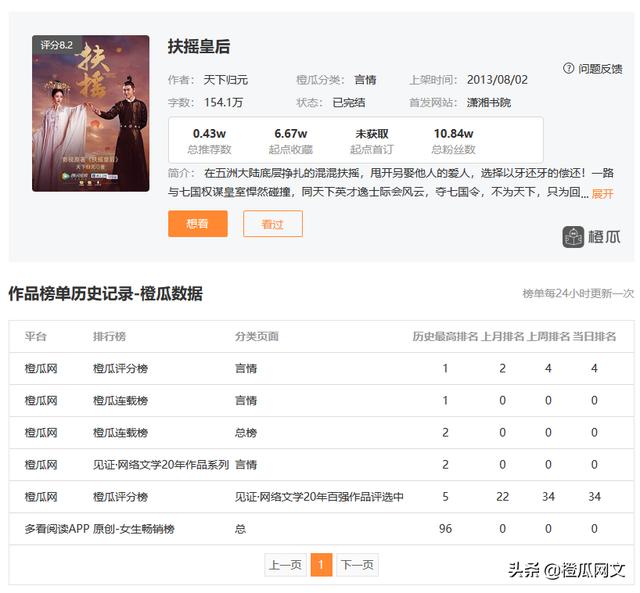The width and height of the screenshot is (640, 593).
Task: Click the 上月排名 column header
Action: (x=502, y=337)
